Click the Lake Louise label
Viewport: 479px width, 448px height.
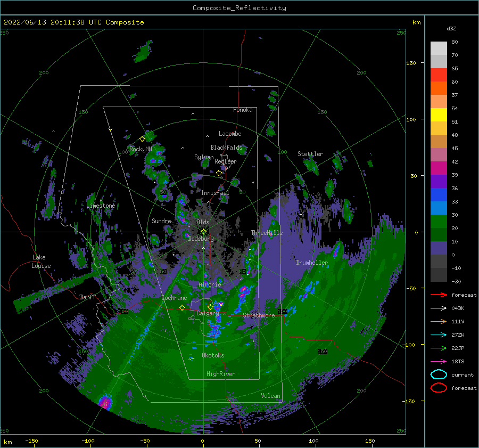[41, 262]
